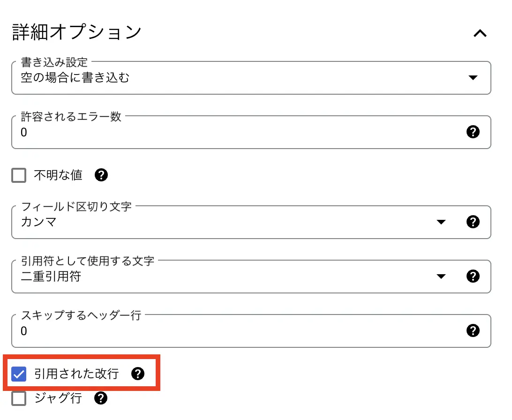Open the フィールド区切り文字 dropdown arrow
This screenshot has height=420, width=512.
coord(441,222)
